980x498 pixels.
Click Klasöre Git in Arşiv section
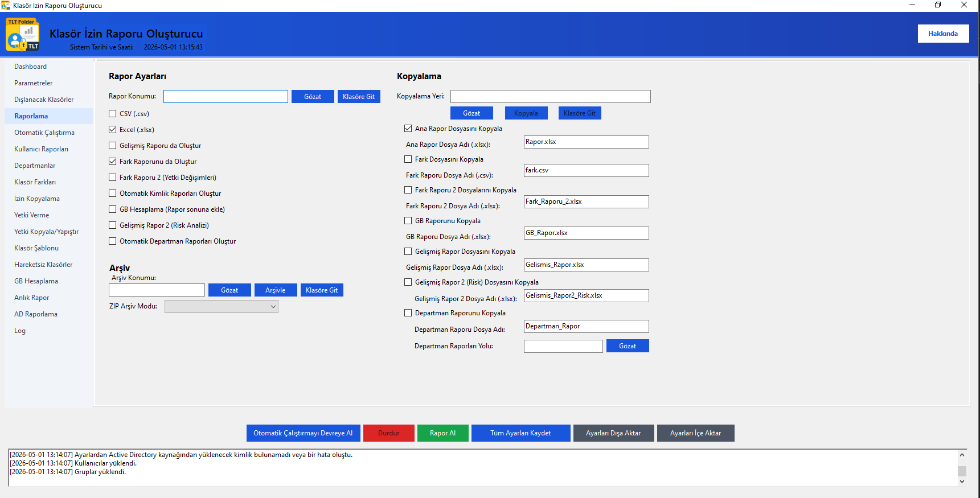coord(322,290)
